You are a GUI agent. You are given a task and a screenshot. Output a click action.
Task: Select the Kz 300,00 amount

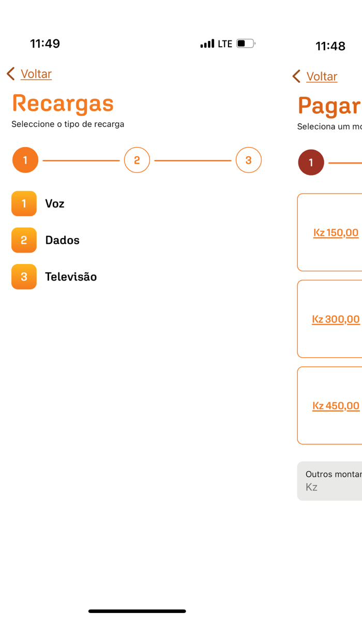(x=335, y=319)
